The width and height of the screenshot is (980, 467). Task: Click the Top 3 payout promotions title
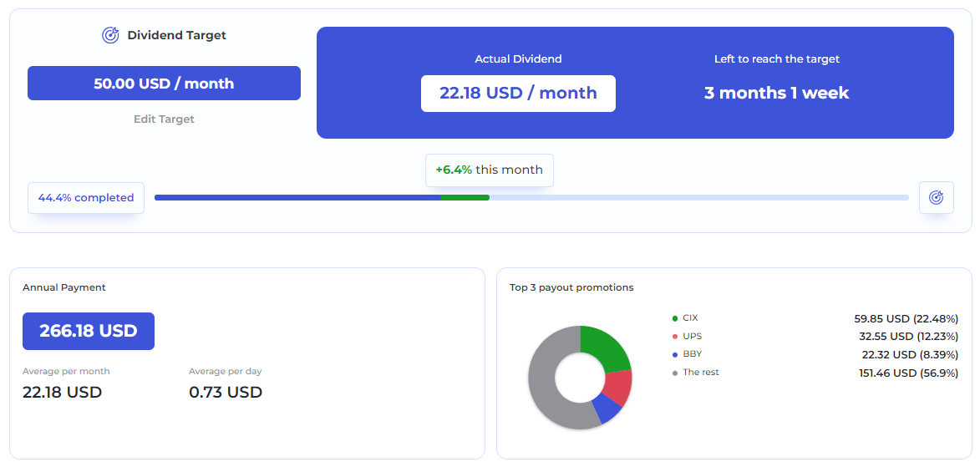click(x=571, y=287)
